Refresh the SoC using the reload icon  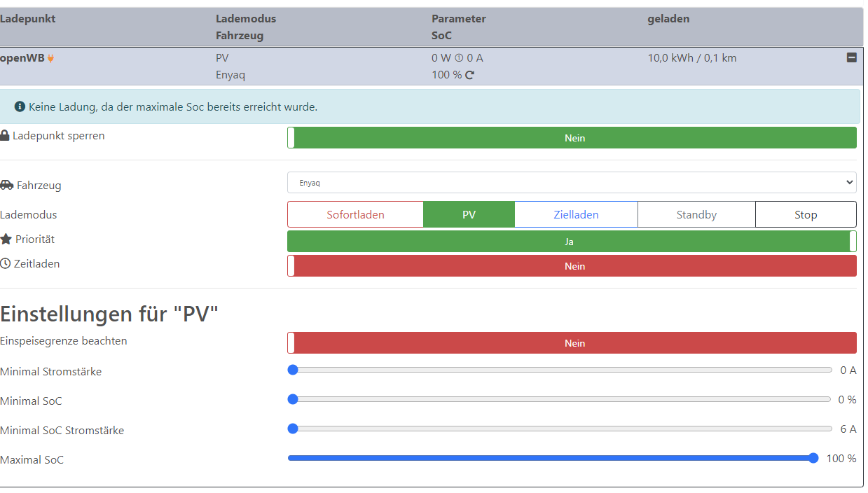point(469,75)
